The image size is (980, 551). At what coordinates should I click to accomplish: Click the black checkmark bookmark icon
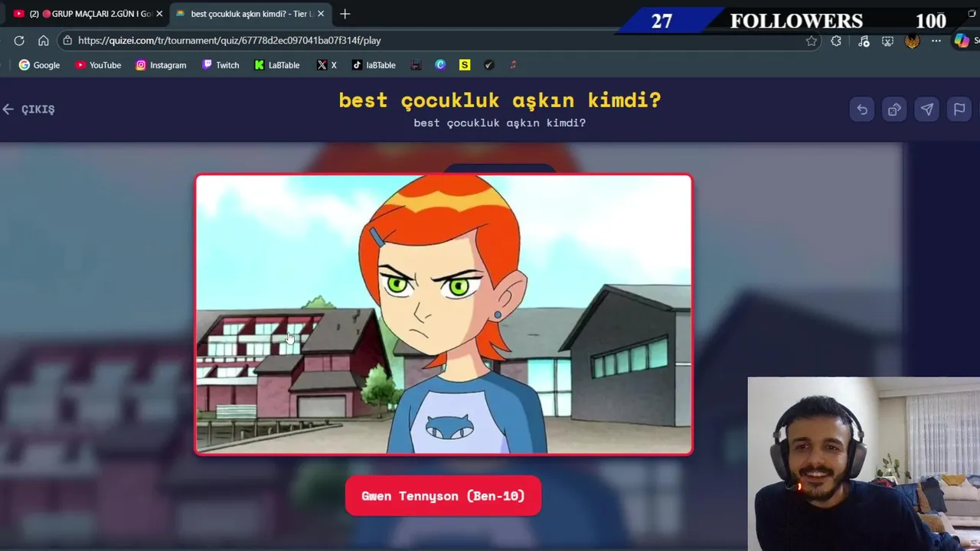click(489, 65)
